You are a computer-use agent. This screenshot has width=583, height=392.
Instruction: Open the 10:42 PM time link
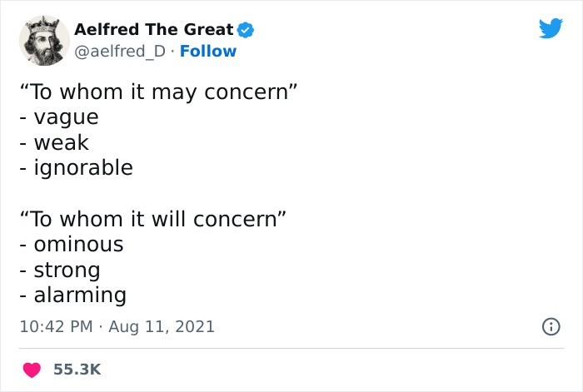[55, 327]
